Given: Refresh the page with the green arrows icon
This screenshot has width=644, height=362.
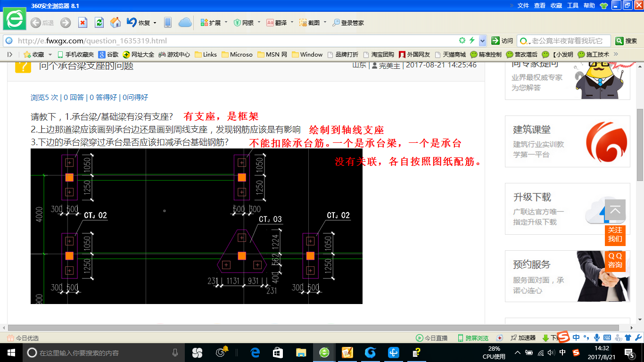Looking at the screenshot, I should click(99, 23).
